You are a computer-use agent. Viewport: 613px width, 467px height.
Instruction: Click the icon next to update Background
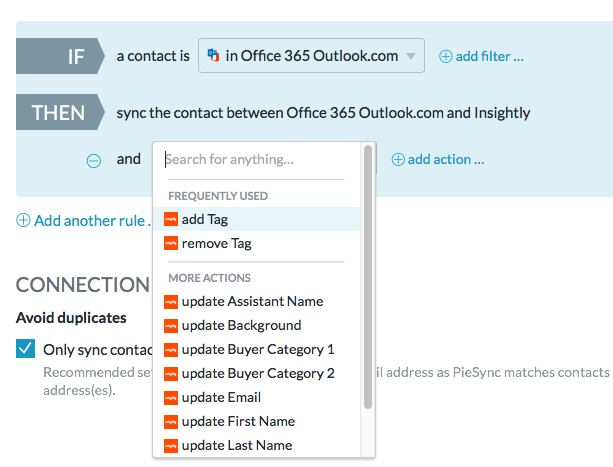[171, 325]
